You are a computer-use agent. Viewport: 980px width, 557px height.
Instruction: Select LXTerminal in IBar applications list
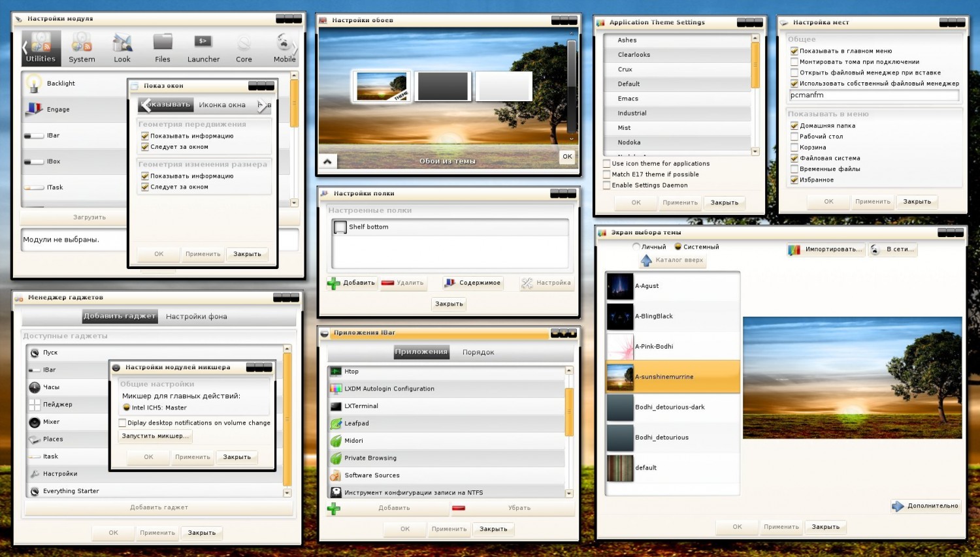click(x=446, y=406)
